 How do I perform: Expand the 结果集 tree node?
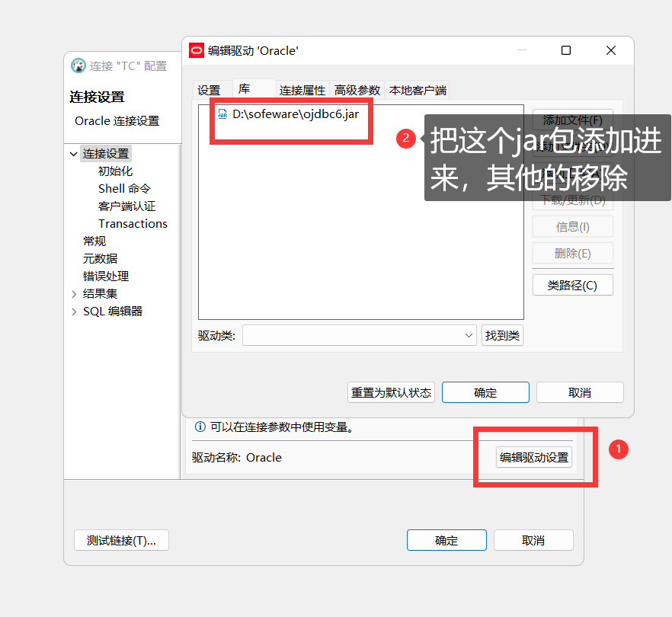[x=73, y=293]
